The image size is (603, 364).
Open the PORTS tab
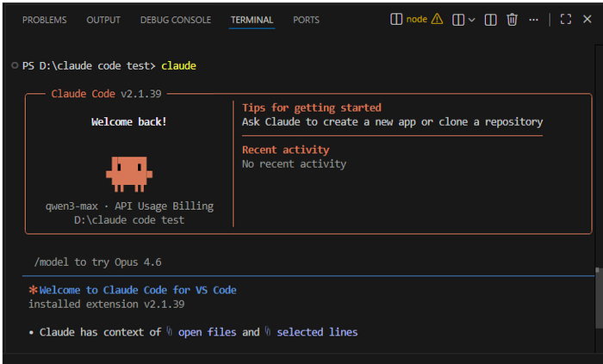click(x=306, y=20)
